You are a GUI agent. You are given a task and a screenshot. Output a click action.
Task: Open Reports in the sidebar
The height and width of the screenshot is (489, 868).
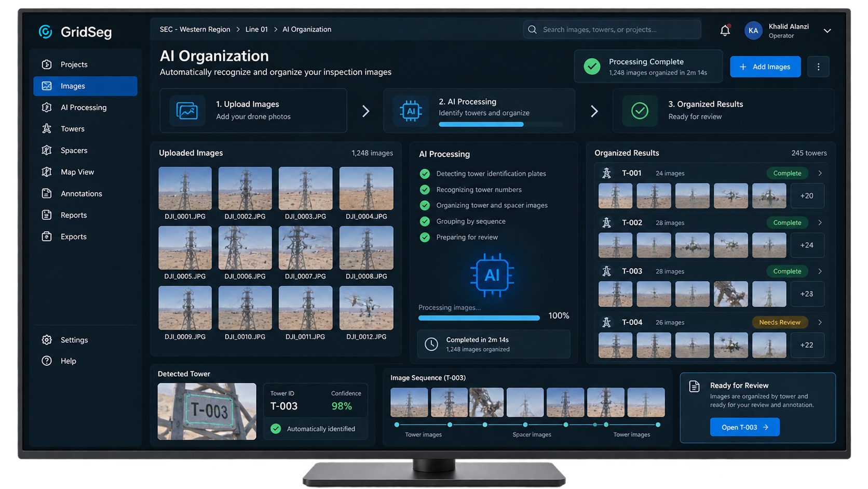[85, 215]
